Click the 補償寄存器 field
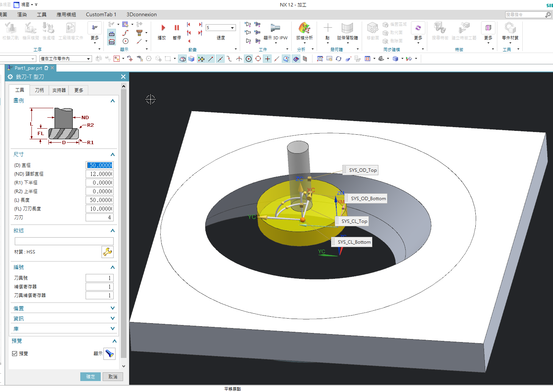553x392 pixels. tap(100, 286)
